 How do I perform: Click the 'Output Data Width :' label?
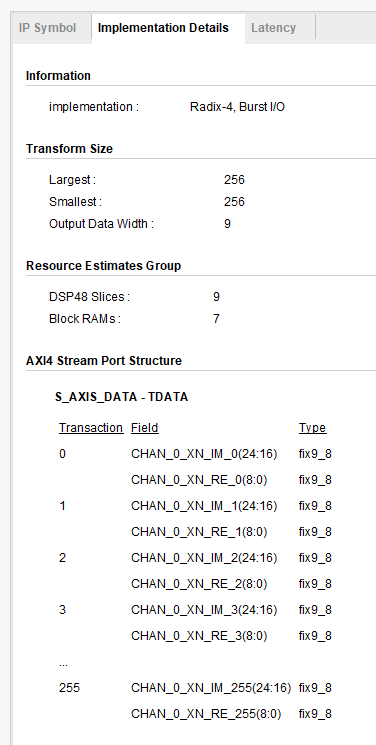point(101,224)
